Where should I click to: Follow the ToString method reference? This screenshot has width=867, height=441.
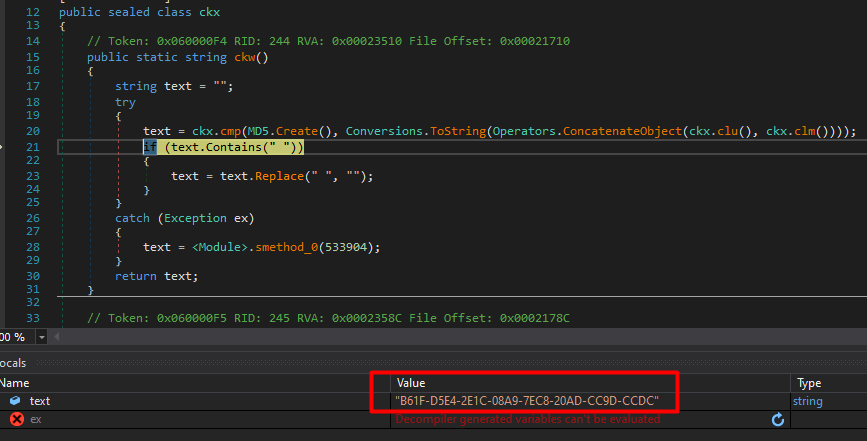click(x=458, y=131)
